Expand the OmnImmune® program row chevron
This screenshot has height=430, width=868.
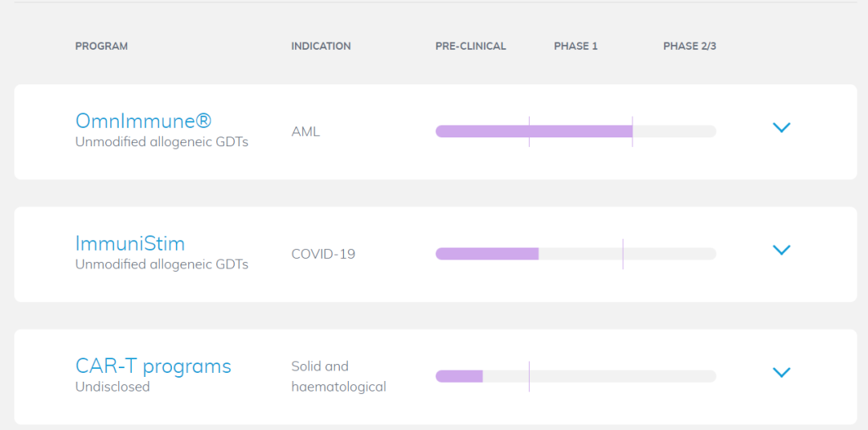781,128
